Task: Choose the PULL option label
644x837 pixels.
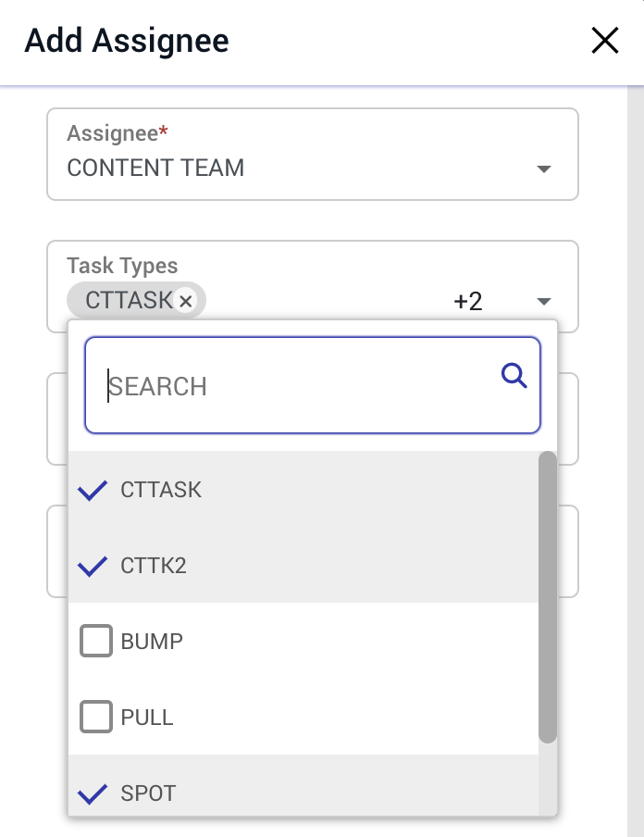Action: pos(147,718)
